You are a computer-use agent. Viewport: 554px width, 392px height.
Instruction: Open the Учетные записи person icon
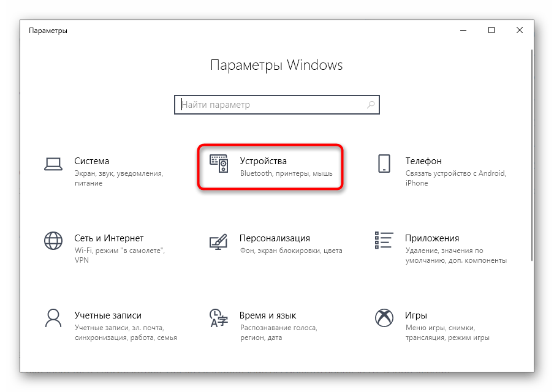point(53,318)
